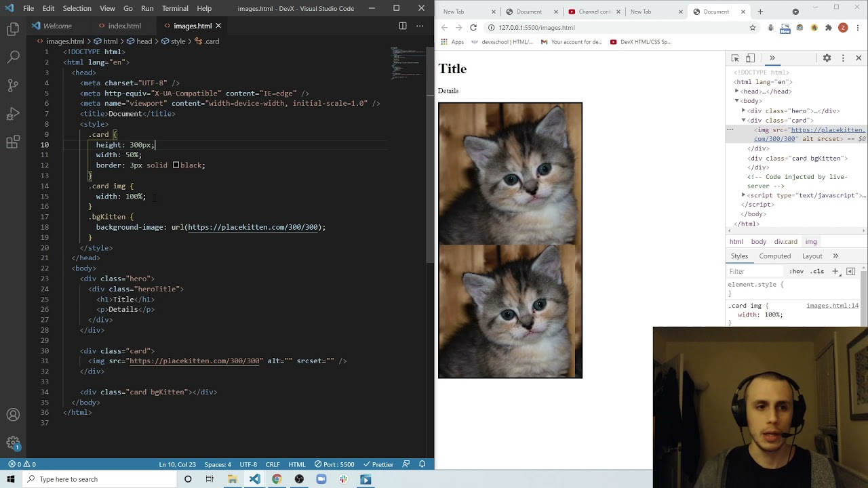Open the Search view in activity bar
This screenshot has height=488, width=868.
click(x=13, y=57)
